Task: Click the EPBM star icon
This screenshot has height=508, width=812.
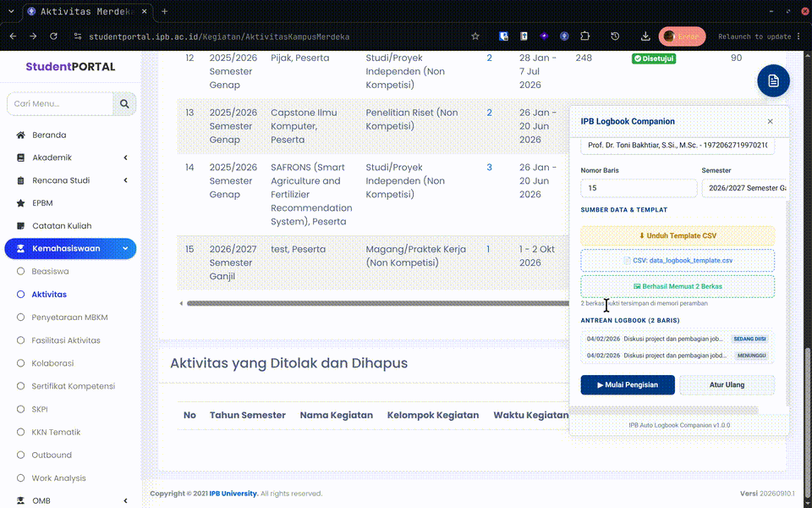Action: (20, 203)
